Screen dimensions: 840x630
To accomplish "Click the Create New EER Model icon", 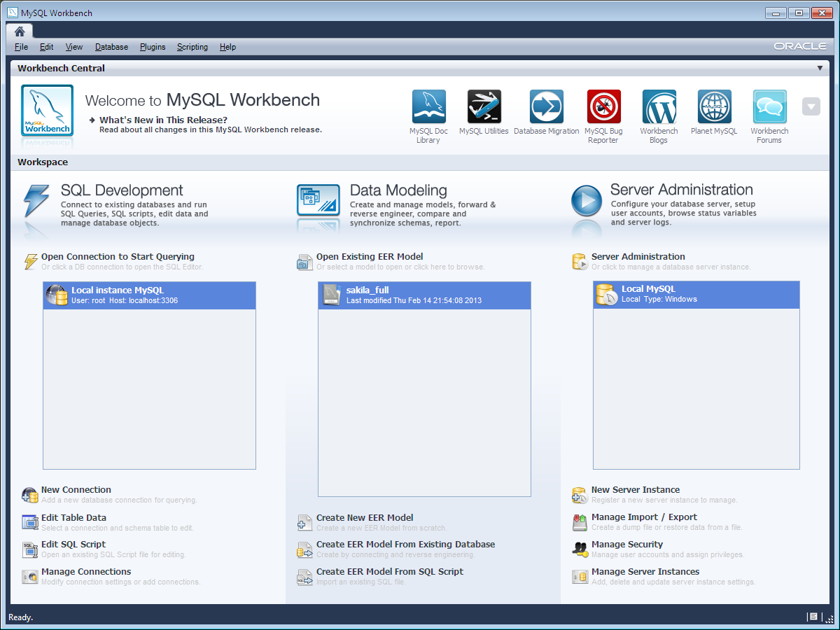I will click(304, 523).
